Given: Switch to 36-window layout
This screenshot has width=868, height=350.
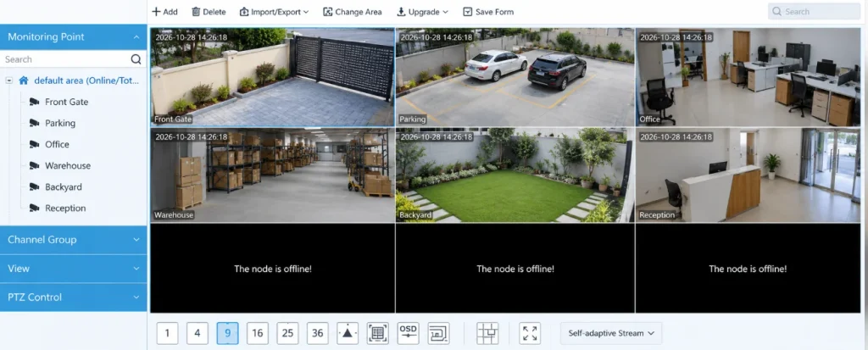Looking at the screenshot, I should [318, 333].
